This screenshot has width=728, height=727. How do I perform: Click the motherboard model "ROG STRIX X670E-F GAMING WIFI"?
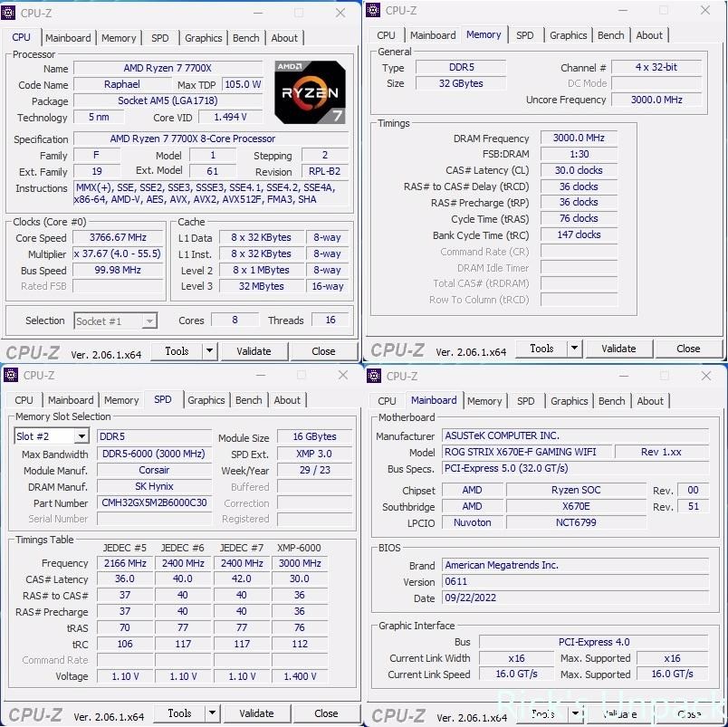pyautogui.click(x=527, y=452)
